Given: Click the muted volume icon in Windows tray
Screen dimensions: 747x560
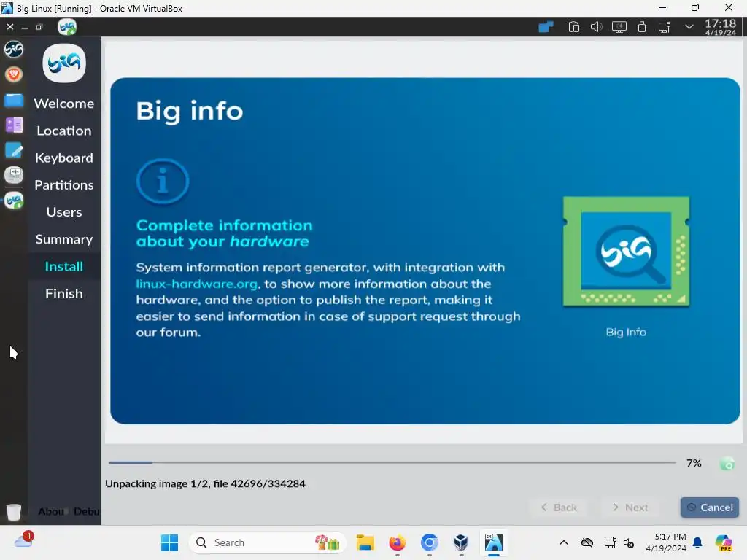Looking at the screenshot, I should point(629,542).
